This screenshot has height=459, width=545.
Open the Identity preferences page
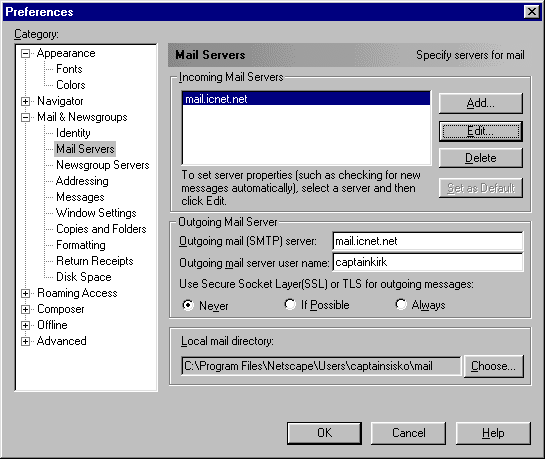coord(73,133)
